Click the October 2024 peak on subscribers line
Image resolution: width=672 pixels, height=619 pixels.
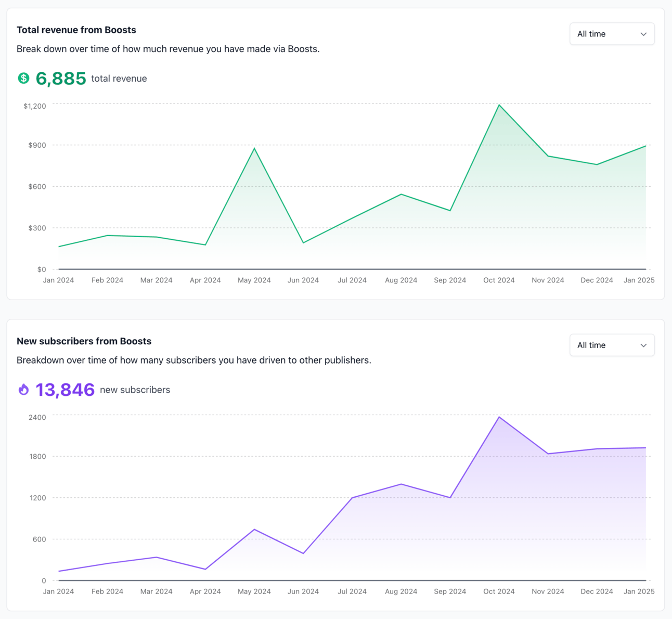point(499,417)
